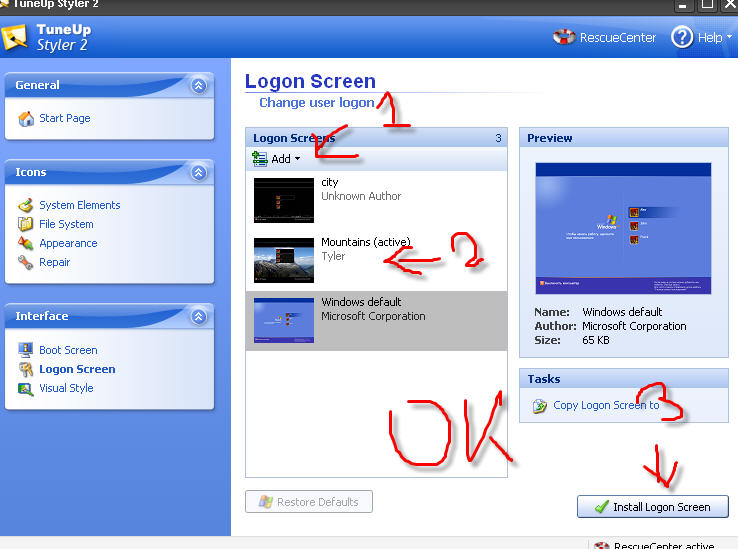This screenshot has width=738, height=549.
Task: Click the Visual Style magnifier icon
Action: [25, 388]
